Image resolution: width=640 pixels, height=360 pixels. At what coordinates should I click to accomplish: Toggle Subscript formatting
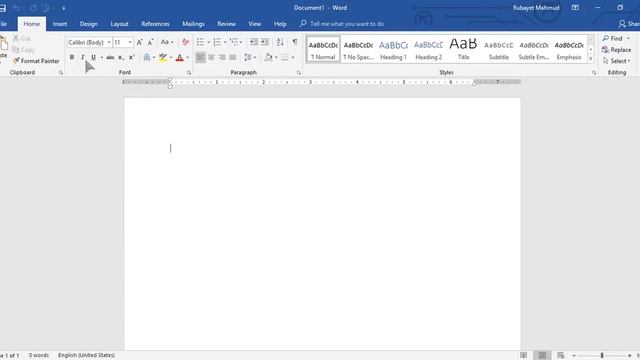pos(121,58)
